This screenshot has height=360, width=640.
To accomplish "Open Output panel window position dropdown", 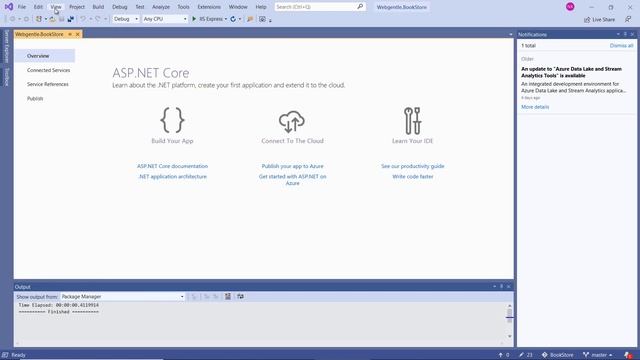I will coord(494,287).
